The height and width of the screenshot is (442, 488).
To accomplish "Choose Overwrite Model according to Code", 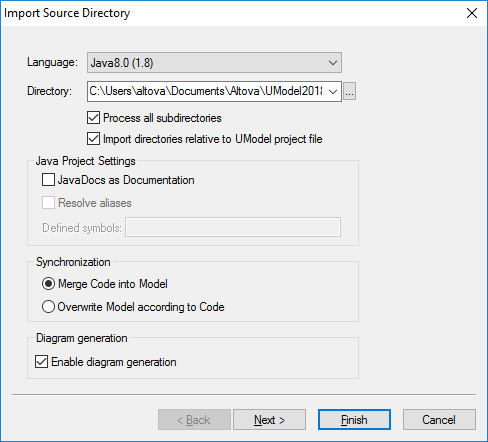I will 48,307.
